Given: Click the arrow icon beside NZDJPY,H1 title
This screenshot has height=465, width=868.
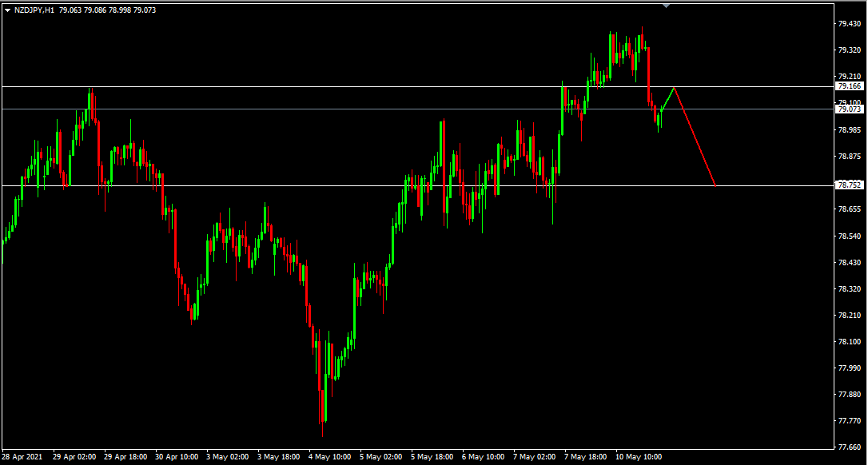Looking at the screenshot, I should click(x=7, y=10).
